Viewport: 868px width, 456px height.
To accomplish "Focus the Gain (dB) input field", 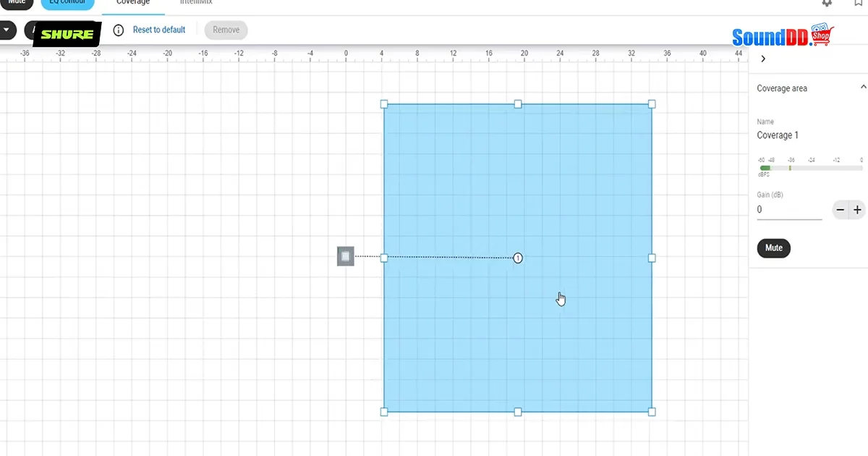I will point(789,210).
